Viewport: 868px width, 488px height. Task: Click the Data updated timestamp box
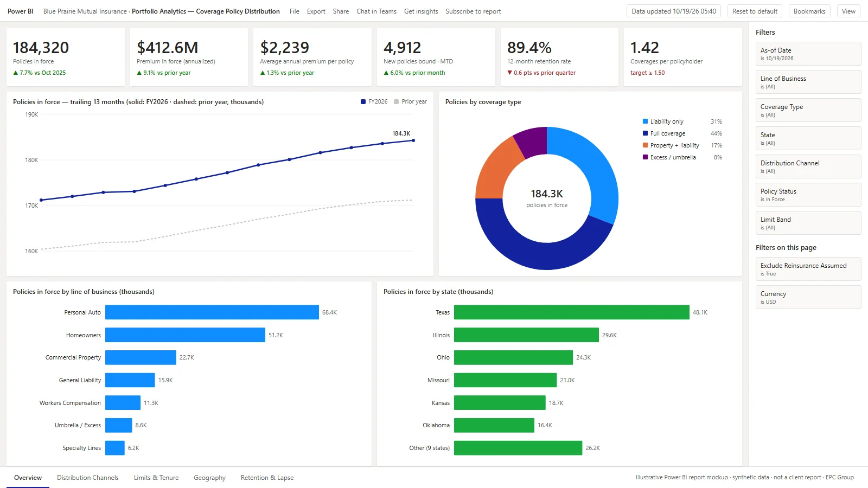(x=674, y=11)
